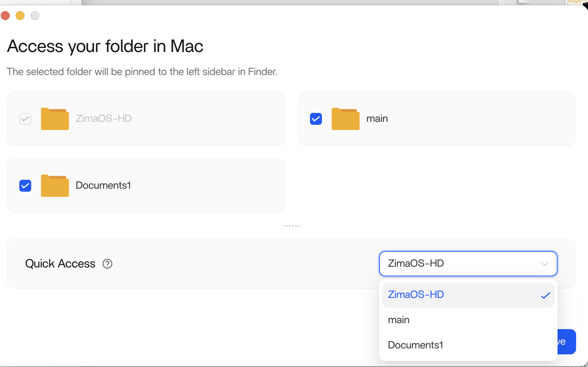
Task: Select ZimaOS-HD option in the dropdown list
Action: [x=416, y=295]
